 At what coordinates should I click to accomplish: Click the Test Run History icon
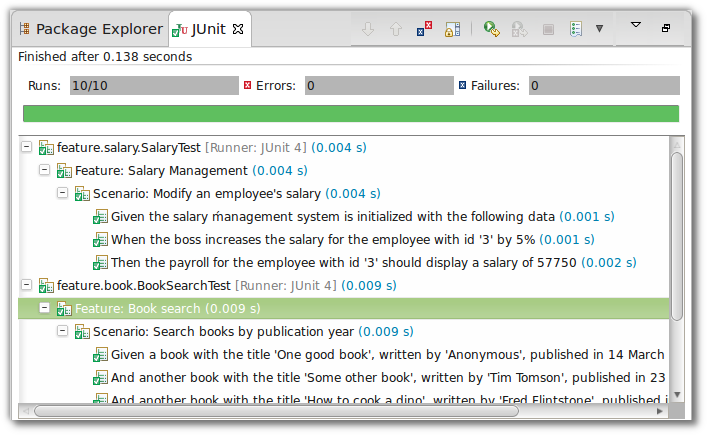575,29
